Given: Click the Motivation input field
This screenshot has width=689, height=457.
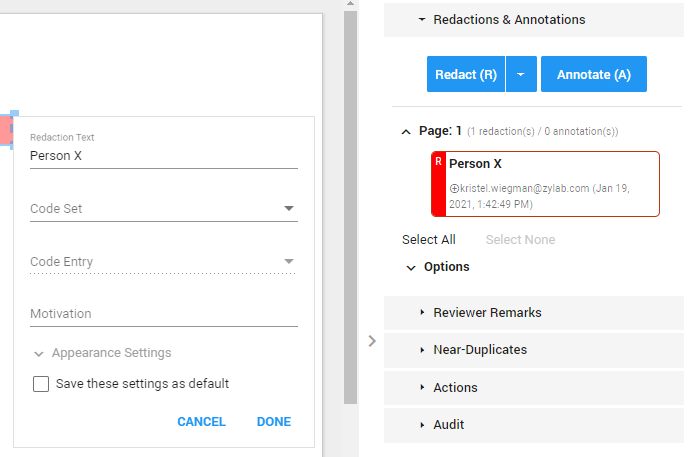Looking at the screenshot, I should [x=164, y=314].
